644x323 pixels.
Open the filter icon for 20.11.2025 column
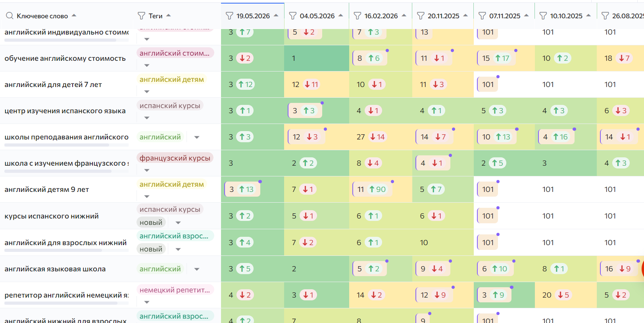(421, 16)
